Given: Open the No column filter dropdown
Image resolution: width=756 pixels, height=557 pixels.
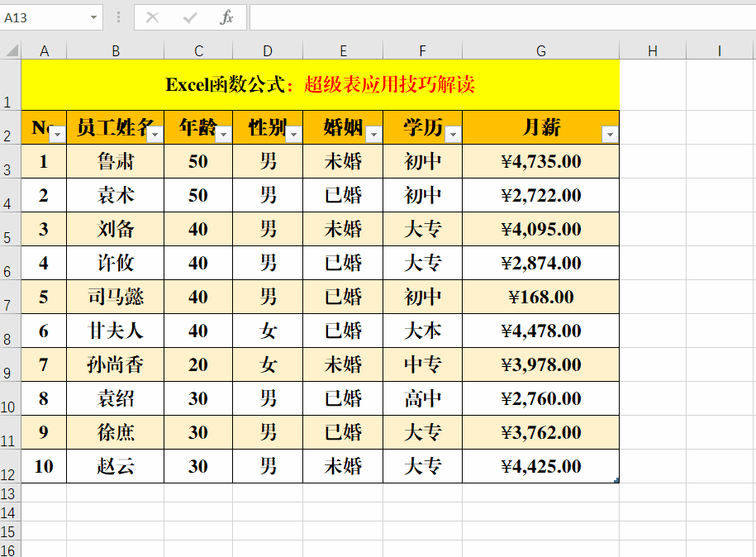Looking at the screenshot, I should pyautogui.click(x=57, y=135).
